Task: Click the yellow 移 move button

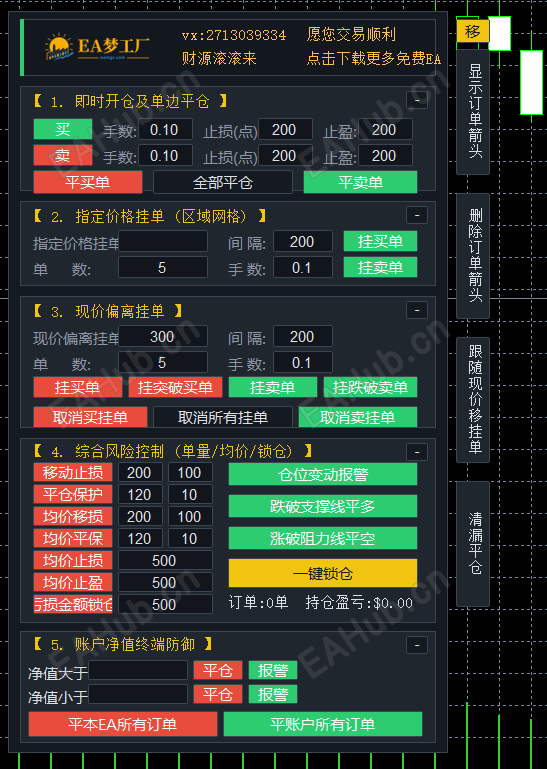Action: 472,31
